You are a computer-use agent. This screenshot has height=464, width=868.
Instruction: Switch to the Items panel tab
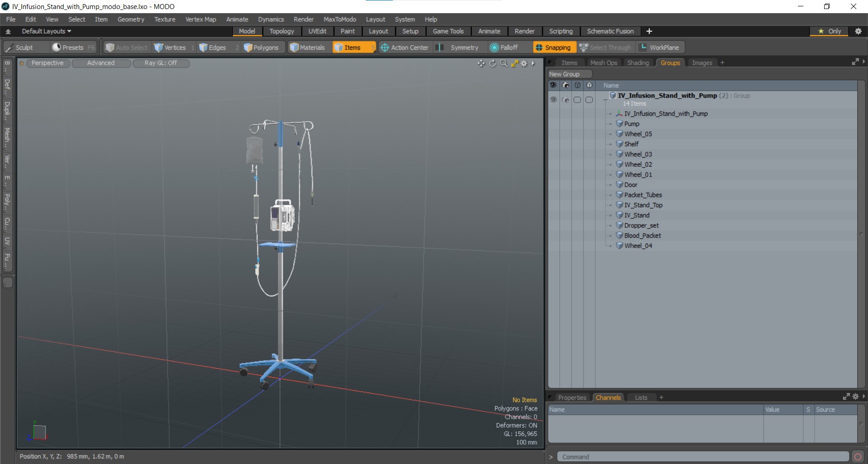click(x=569, y=63)
